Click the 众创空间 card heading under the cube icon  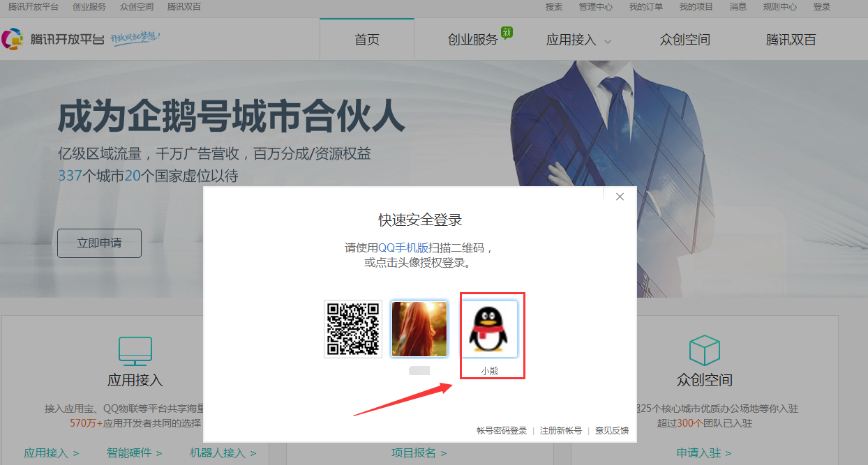point(704,380)
